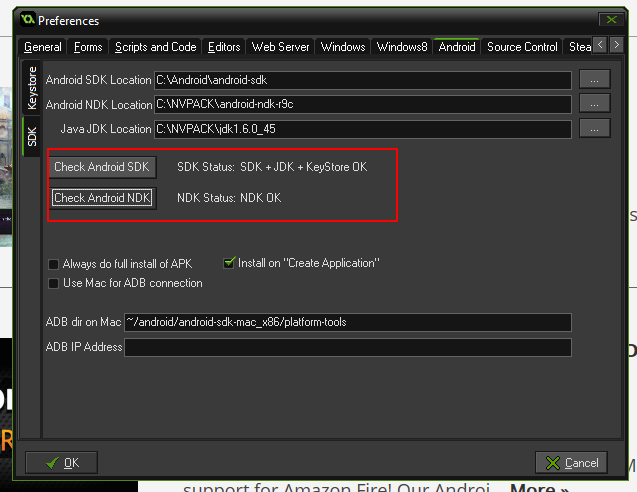Cancel the Preferences dialog
The height and width of the screenshot is (492, 637).
pyautogui.click(x=571, y=462)
